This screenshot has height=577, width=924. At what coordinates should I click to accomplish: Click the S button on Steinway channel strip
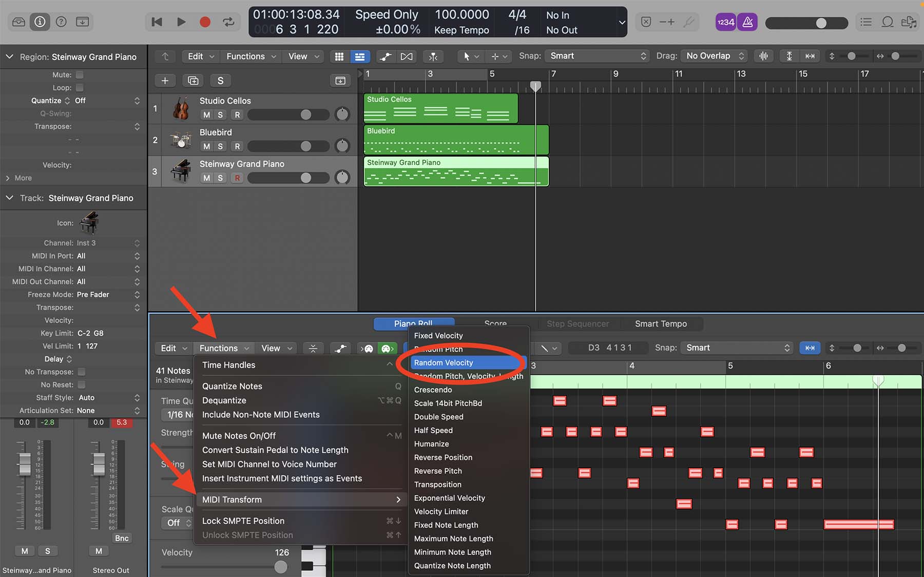pos(48,551)
